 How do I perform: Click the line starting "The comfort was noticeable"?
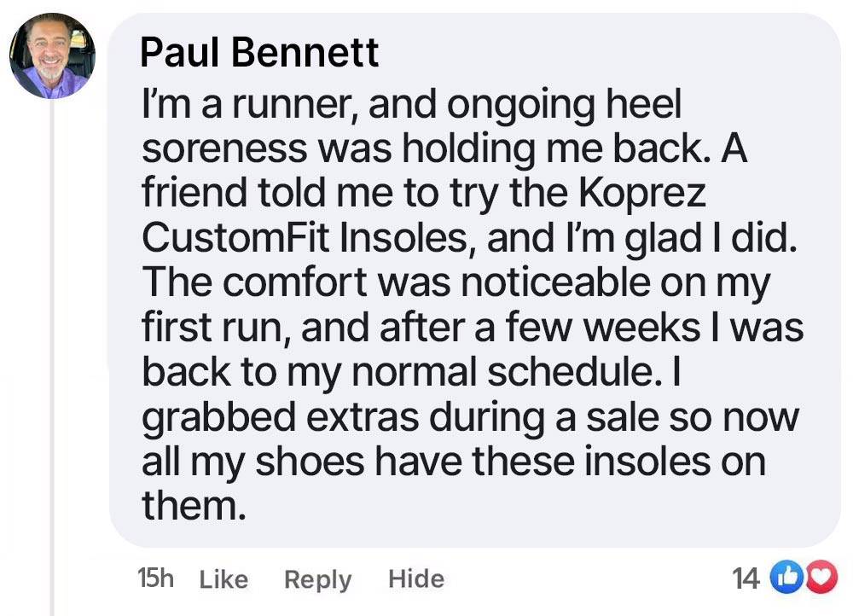(x=456, y=284)
